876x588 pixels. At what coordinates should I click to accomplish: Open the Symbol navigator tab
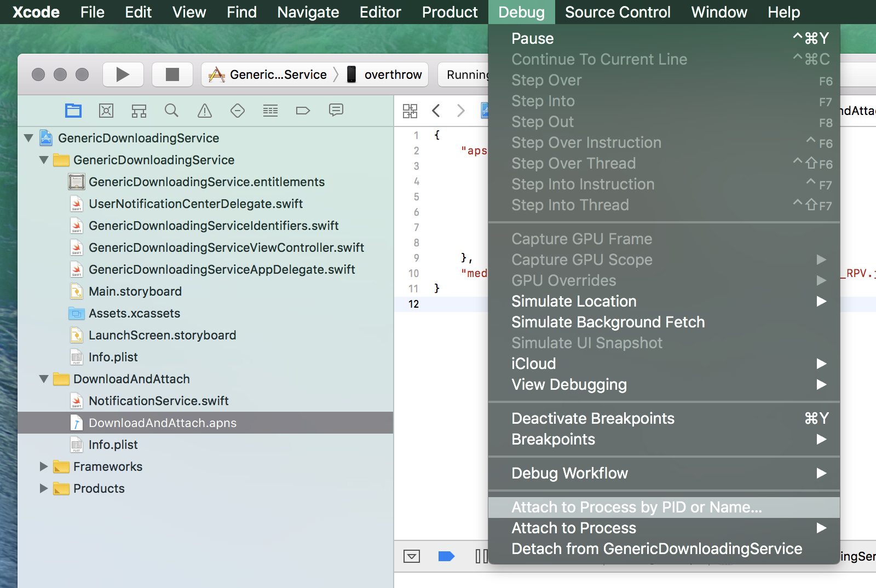pyautogui.click(x=106, y=111)
